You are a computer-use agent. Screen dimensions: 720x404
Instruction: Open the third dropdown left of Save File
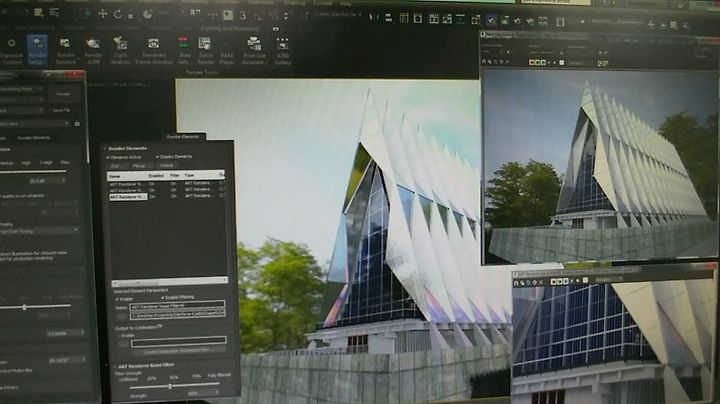pyautogui.click(x=22, y=111)
